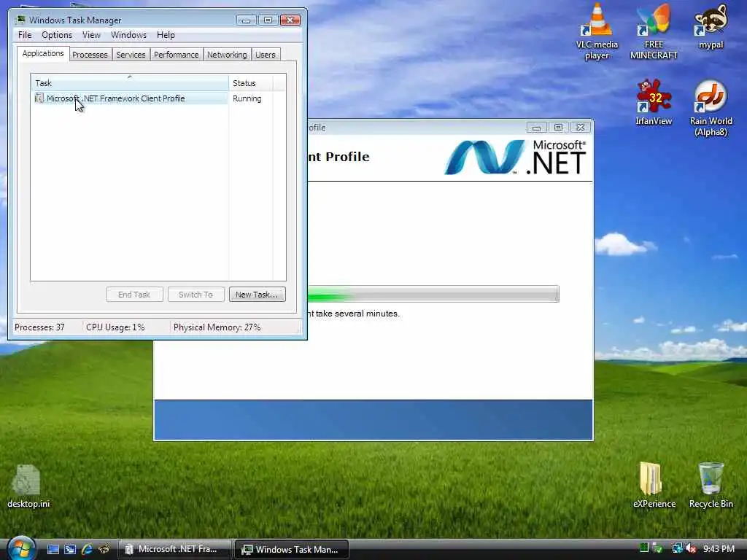Click Processes: 37 status bar entry
Image resolution: width=747 pixels, height=560 pixels.
(x=39, y=327)
